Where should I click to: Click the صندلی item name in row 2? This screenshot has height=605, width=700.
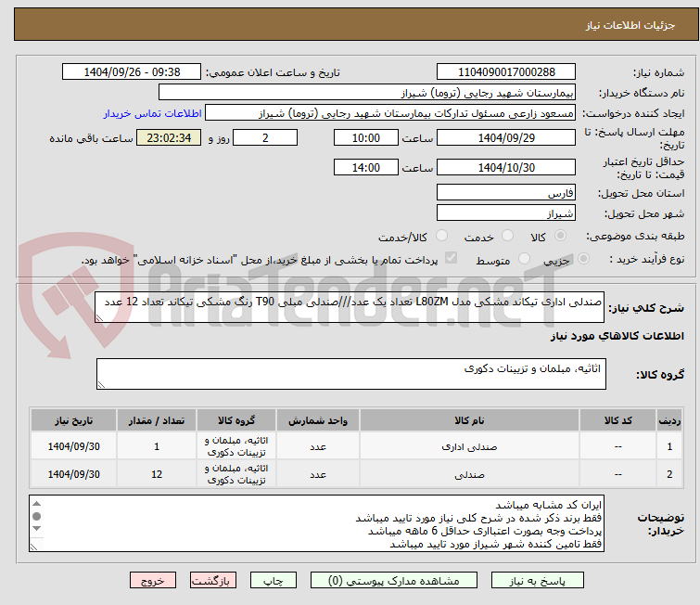[469, 474]
